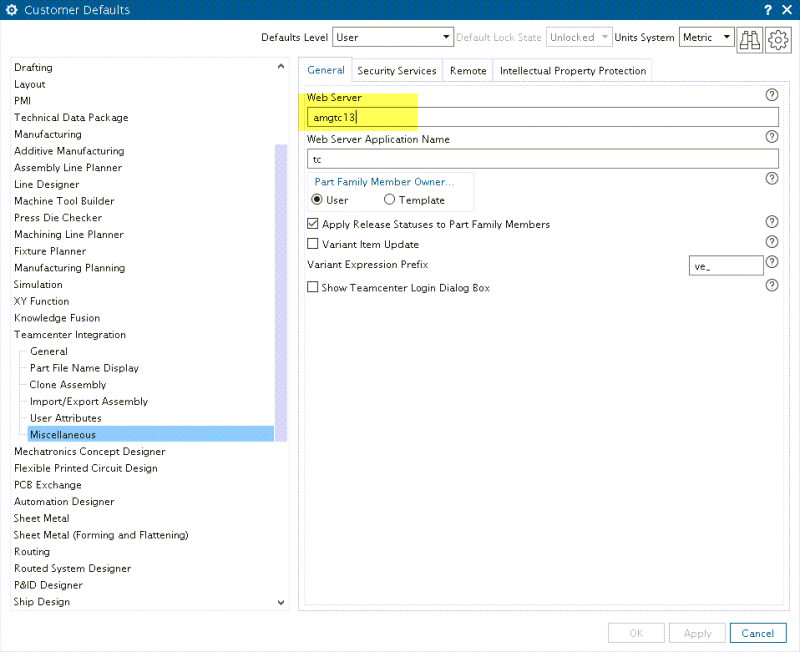Click the help icon beside Web Server
Viewport: 800px width, 652px height.
click(772, 95)
